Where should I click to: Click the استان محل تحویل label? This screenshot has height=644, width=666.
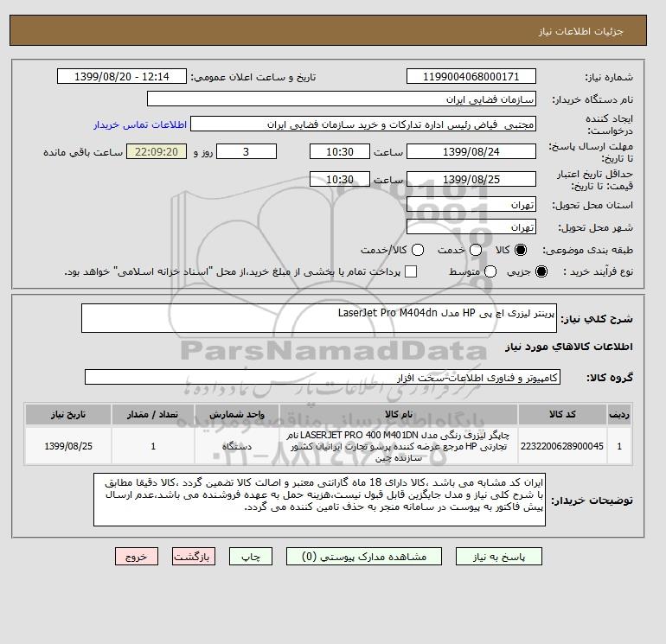coord(592,205)
